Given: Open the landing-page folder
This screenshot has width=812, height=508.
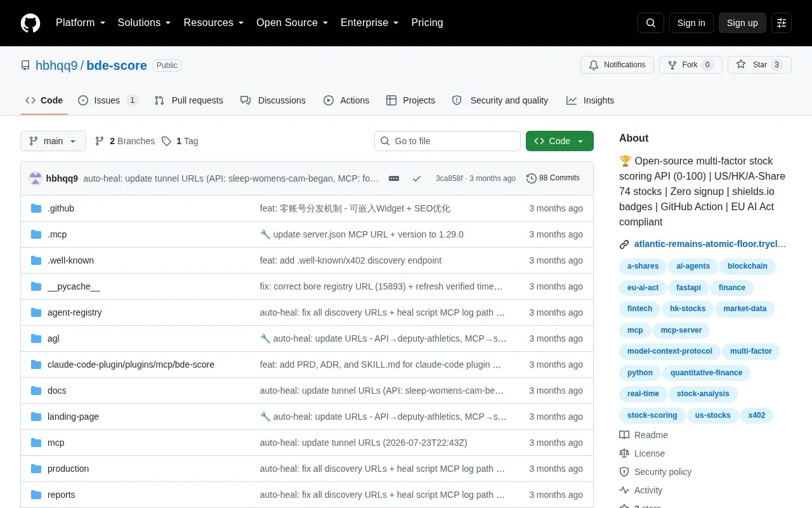Looking at the screenshot, I should [x=73, y=417].
